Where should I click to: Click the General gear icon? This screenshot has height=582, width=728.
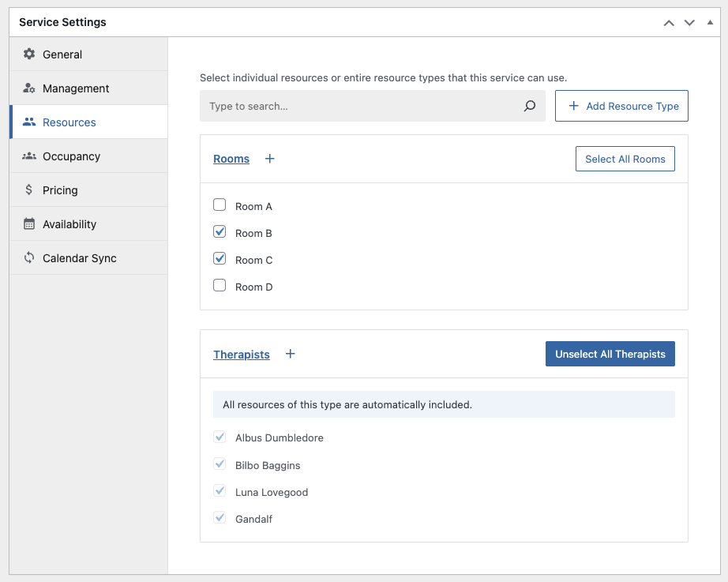tap(29, 54)
